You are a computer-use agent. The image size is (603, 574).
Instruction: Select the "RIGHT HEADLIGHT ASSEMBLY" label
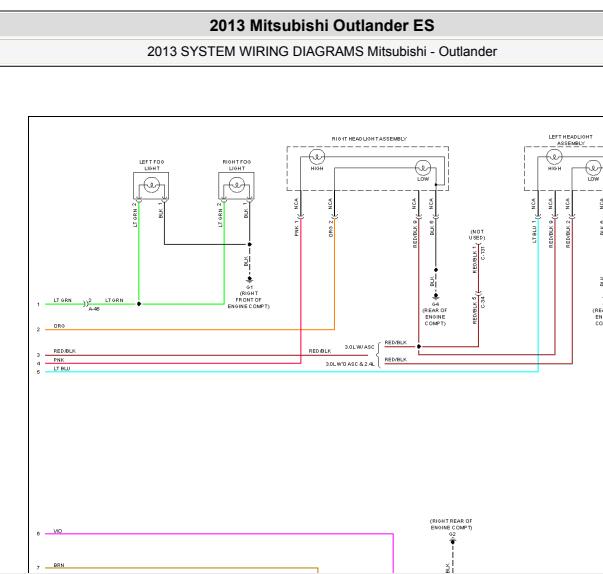(x=369, y=139)
